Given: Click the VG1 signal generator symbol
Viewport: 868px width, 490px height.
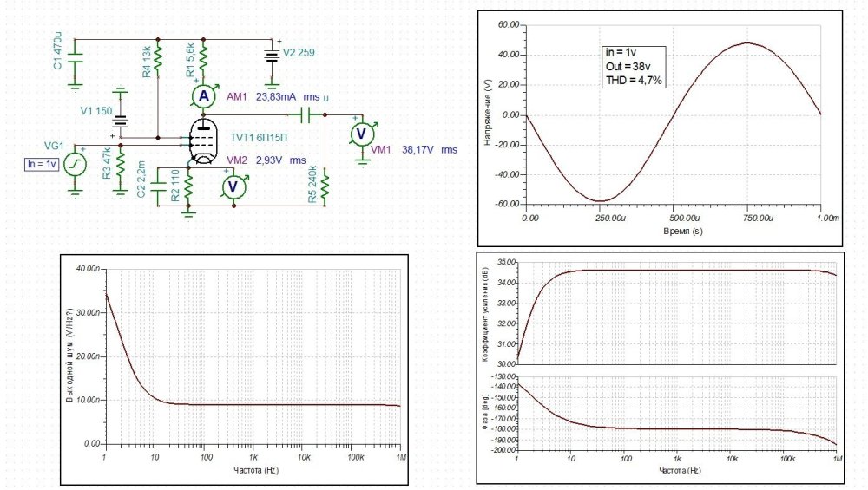Looking at the screenshot, I should tap(76, 162).
